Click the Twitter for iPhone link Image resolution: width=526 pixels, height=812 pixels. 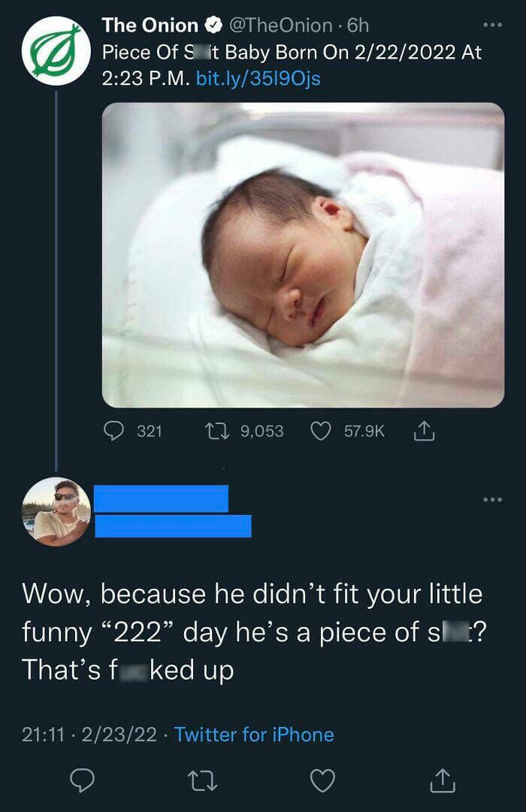point(254,735)
